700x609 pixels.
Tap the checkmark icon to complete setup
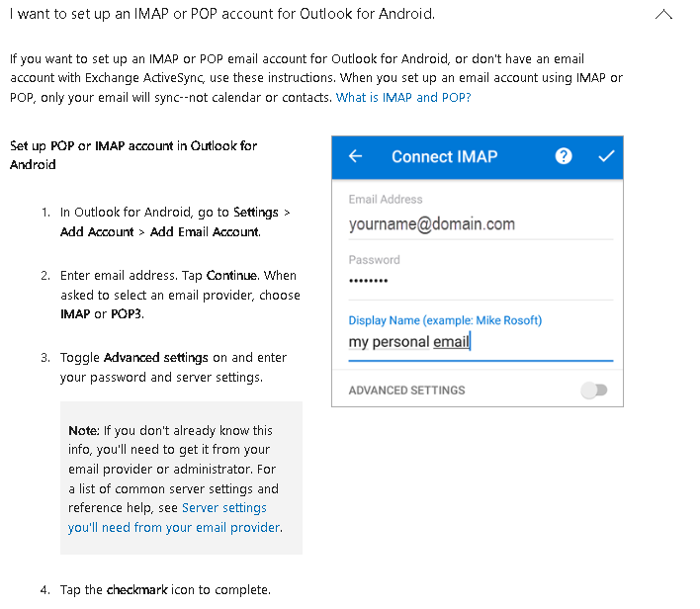coord(606,156)
